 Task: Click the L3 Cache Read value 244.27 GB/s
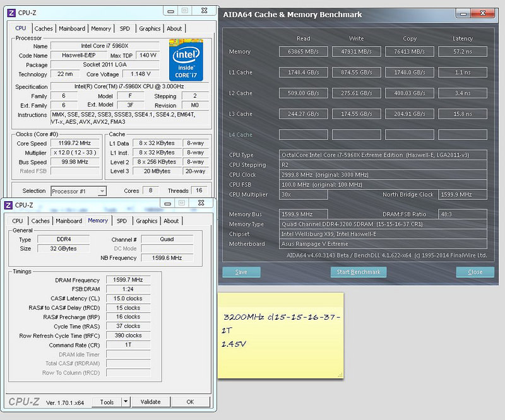304,114
